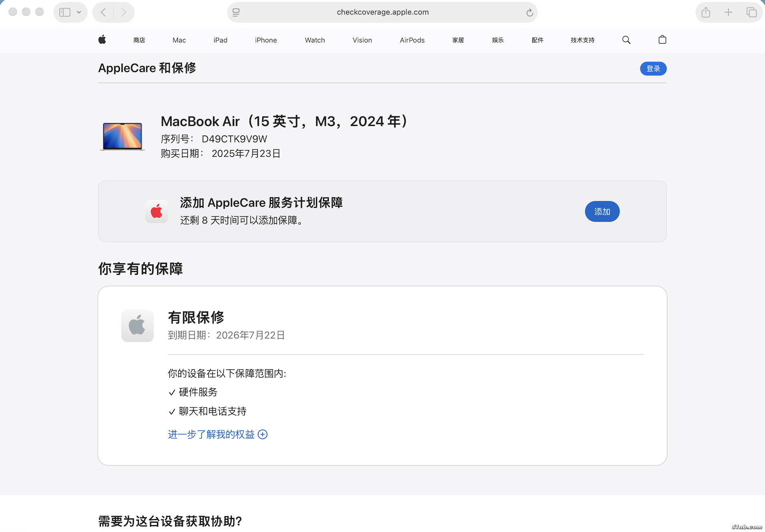Click the Apple logo in navigation bar
This screenshot has height=532, width=765.
point(102,40)
